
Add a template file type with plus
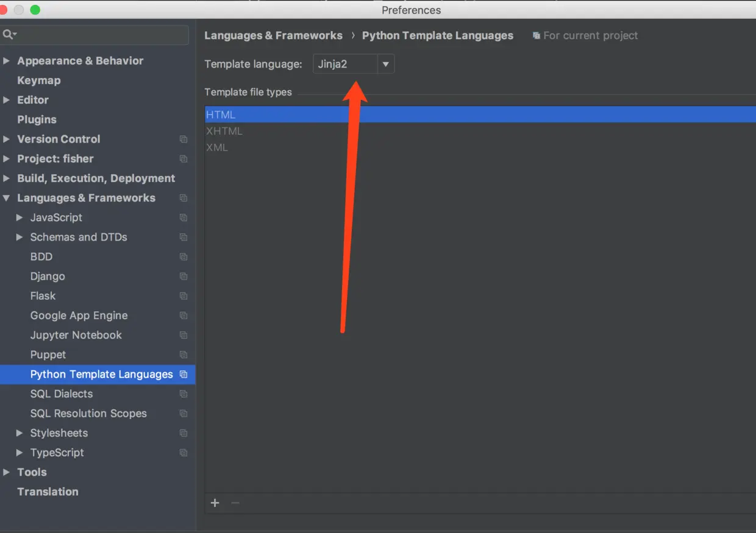tap(215, 503)
